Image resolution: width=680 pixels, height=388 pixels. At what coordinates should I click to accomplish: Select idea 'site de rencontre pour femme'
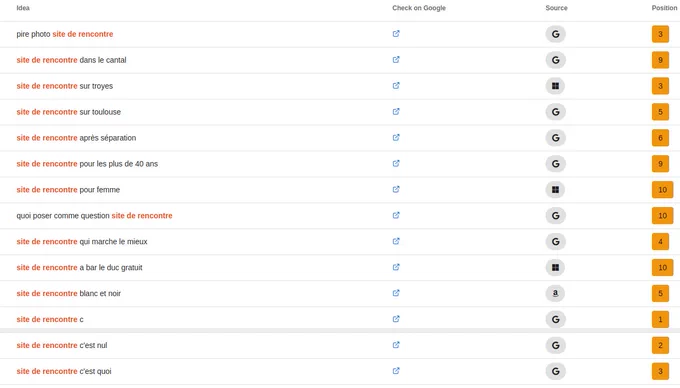coord(68,189)
